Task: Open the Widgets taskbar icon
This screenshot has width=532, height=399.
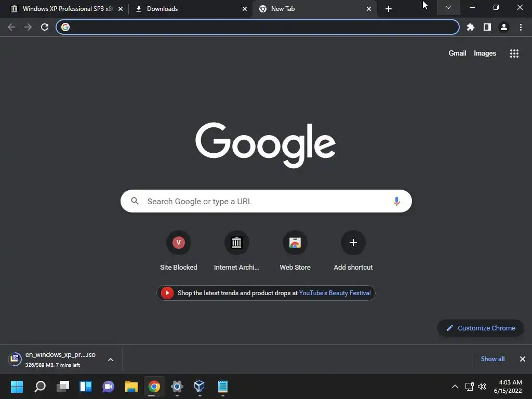Action: point(86,387)
